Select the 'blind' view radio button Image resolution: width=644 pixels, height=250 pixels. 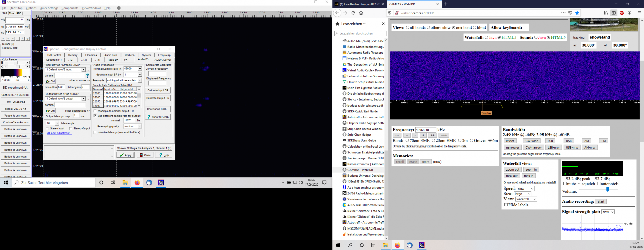[475, 28]
